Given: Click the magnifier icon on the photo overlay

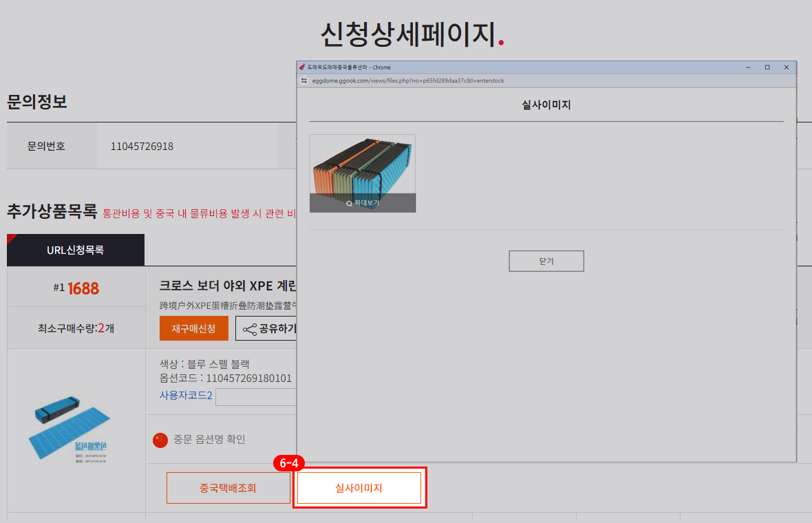Looking at the screenshot, I should tap(350, 204).
